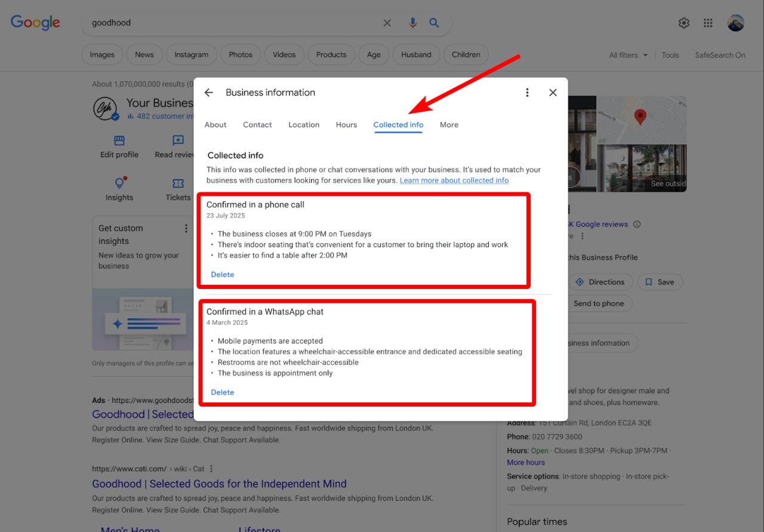The width and height of the screenshot is (764, 532).
Task: Filter results by Images
Action: point(102,54)
